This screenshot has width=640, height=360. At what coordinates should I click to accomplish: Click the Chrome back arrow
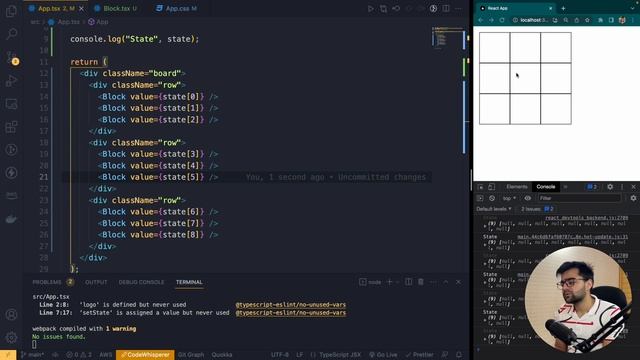point(480,20)
